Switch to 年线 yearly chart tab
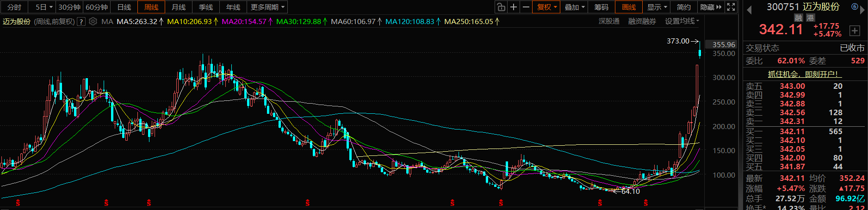868x210 pixels. (x=233, y=7)
